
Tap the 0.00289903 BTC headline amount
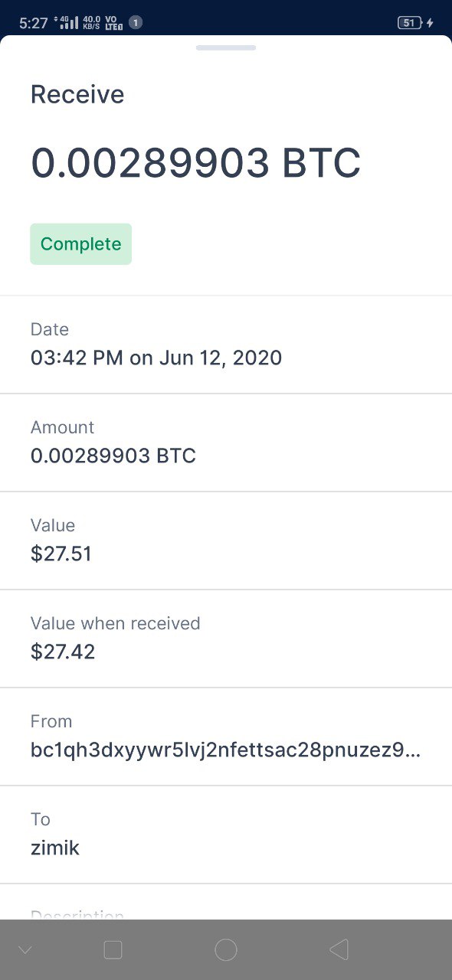point(195,163)
